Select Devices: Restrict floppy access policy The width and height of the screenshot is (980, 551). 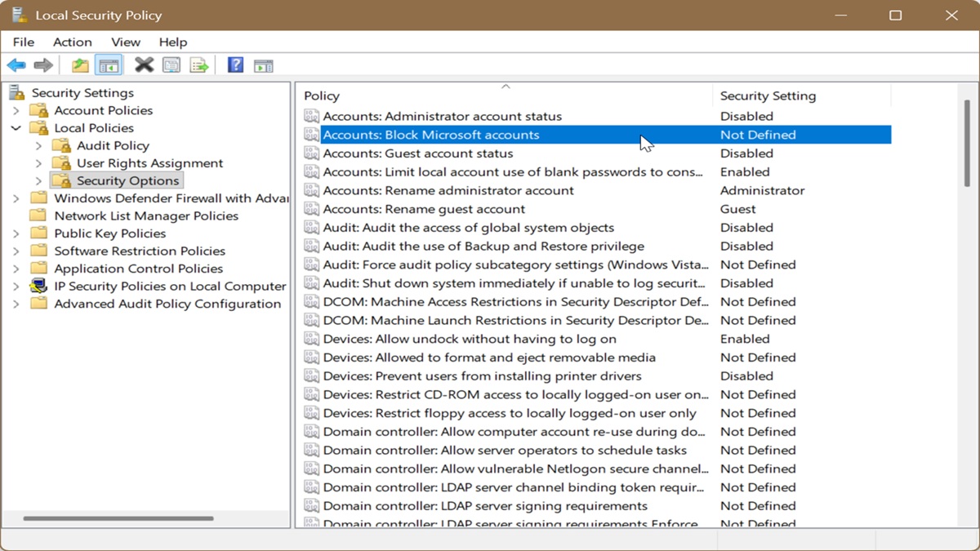pyautogui.click(x=510, y=413)
